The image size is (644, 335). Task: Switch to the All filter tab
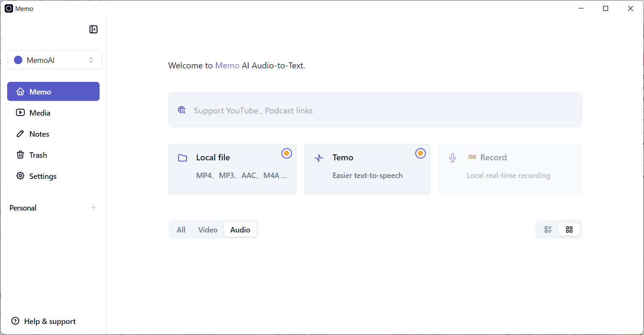point(181,230)
